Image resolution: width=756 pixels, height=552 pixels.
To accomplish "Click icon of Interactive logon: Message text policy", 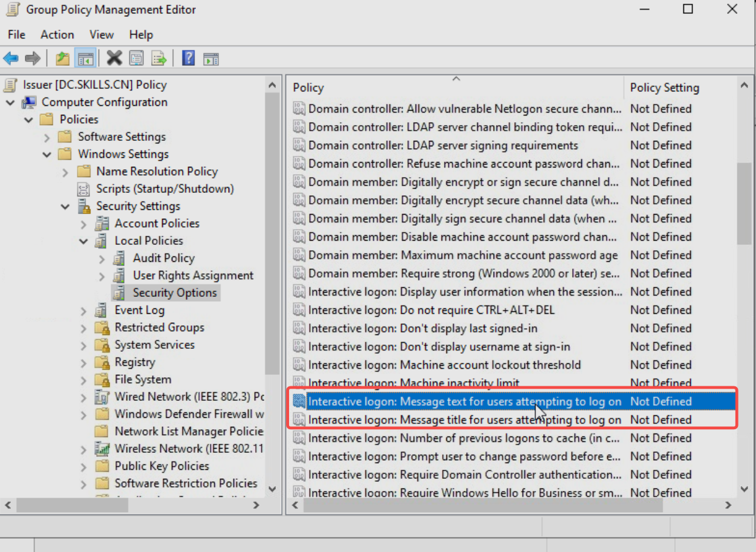I will (x=299, y=401).
